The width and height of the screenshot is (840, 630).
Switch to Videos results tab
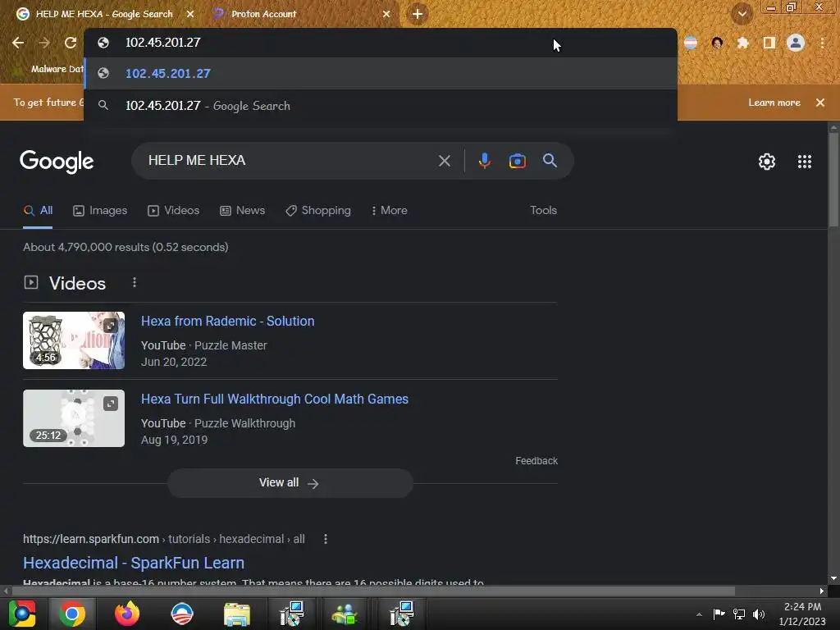tap(174, 211)
